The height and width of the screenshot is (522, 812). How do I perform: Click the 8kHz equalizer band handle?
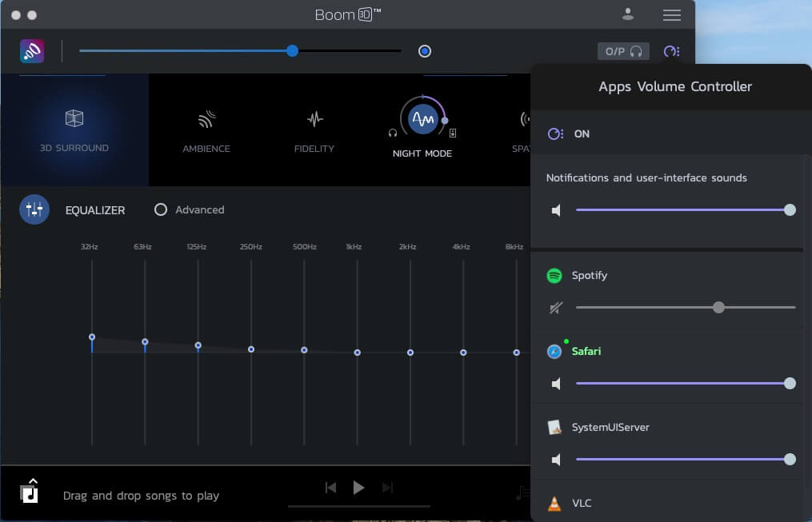516,353
